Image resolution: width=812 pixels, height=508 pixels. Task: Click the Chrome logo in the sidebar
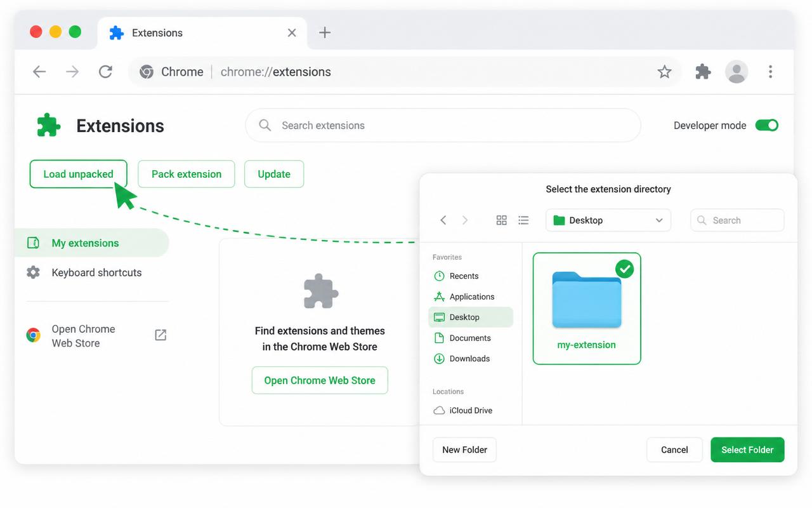33,335
